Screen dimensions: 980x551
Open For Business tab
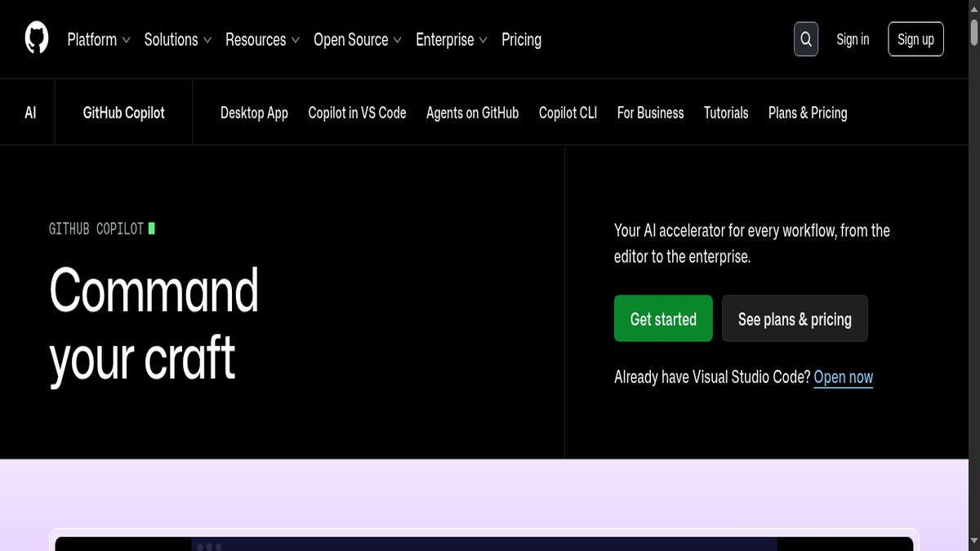click(x=650, y=113)
